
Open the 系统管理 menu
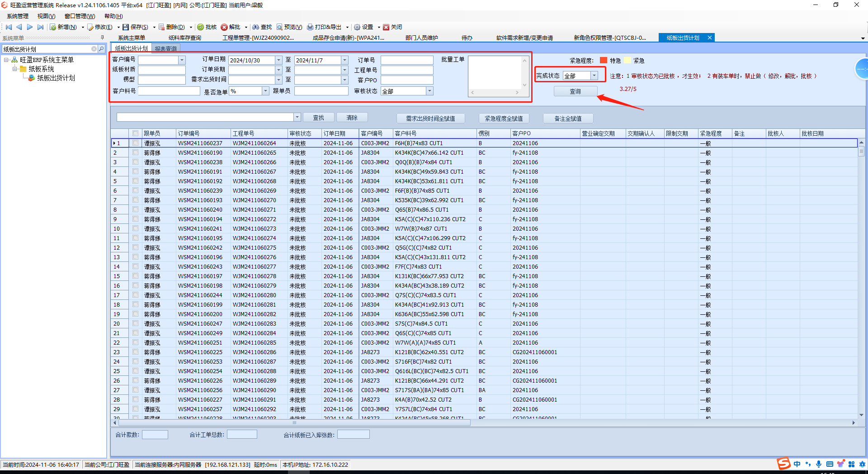click(x=18, y=16)
